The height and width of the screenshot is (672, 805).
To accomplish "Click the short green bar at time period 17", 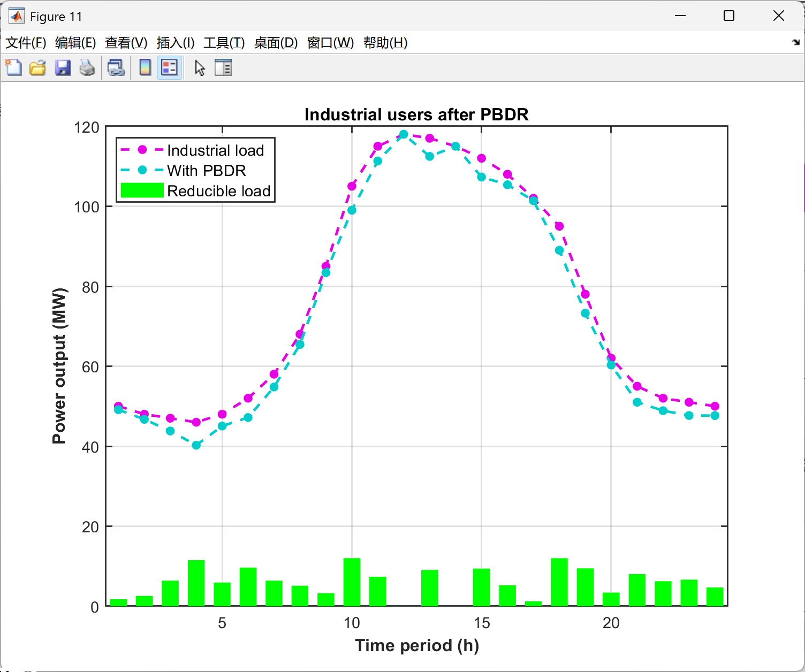I will (x=534, y=604).
